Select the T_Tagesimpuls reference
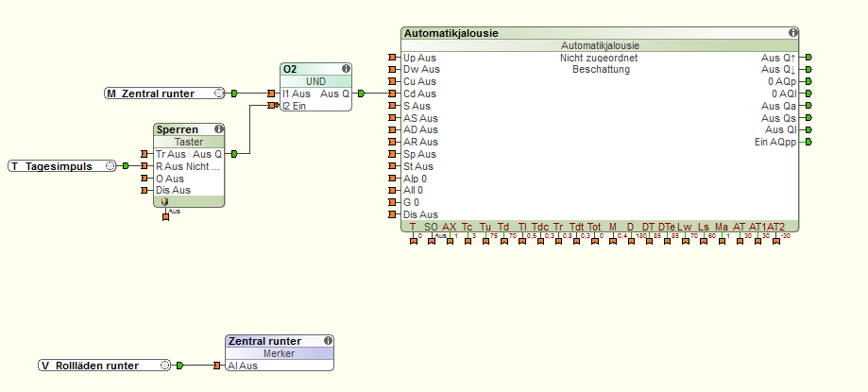Image resolution: width=868 pixels, height=392 pixels. pyautogui.click(x=62, y=165)
